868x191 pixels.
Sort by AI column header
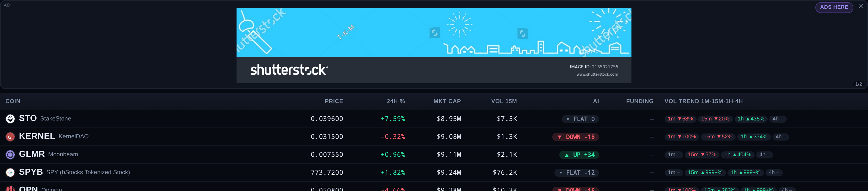coord(596,101)
